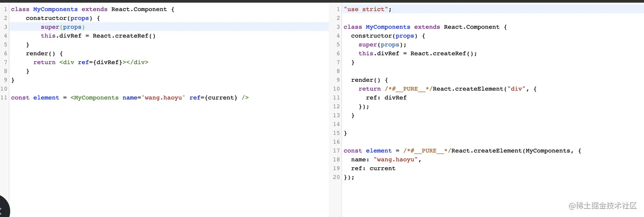Click 'class MyComponents extends React.Component {' in source editor
This screenshot has height=217, width=644.
[x=93, y=9]
